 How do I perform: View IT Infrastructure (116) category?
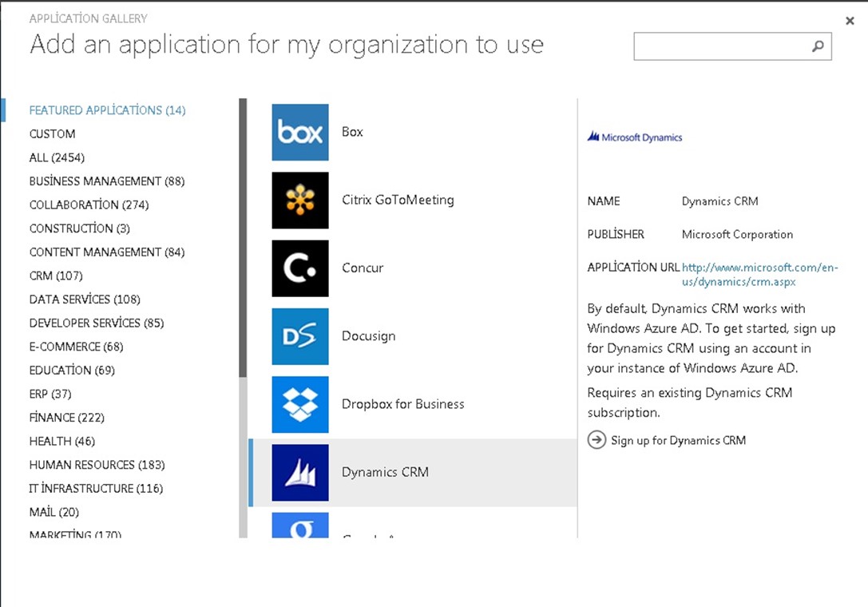pos(97,489)
